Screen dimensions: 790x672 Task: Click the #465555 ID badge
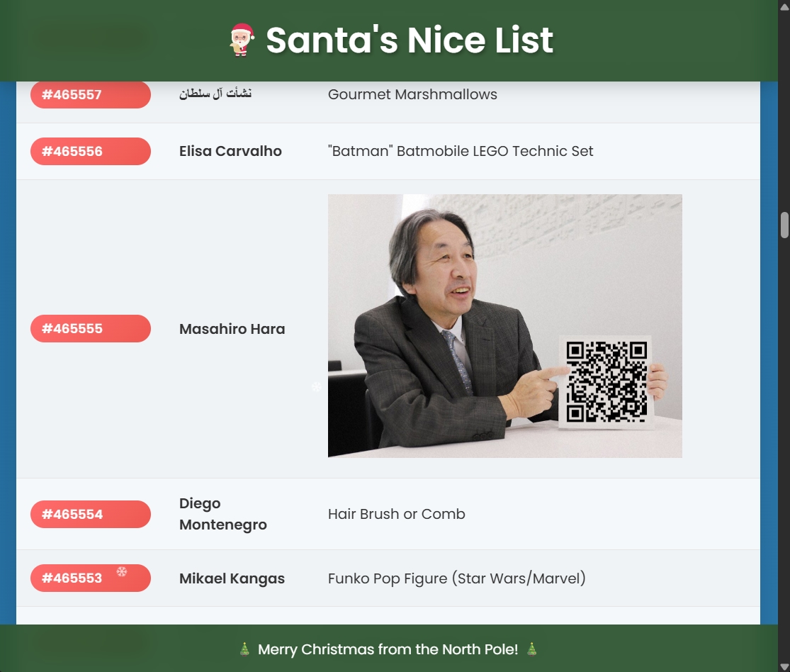(x=90, y=329)
